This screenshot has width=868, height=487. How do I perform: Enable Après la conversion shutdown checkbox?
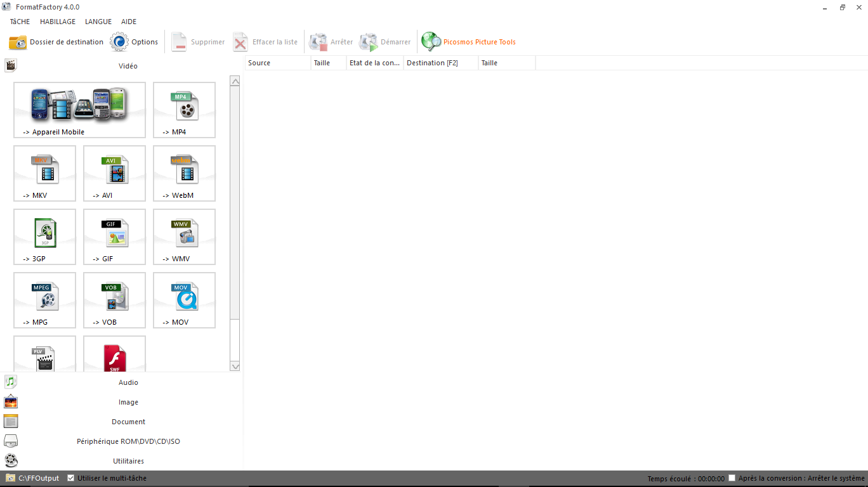(732, 478)
